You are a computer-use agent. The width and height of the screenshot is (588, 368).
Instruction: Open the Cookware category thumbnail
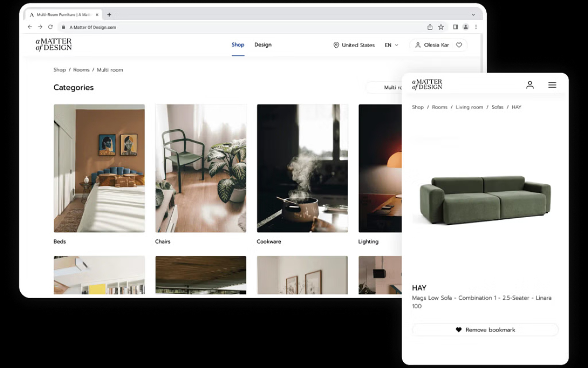(x=302, y=168)
